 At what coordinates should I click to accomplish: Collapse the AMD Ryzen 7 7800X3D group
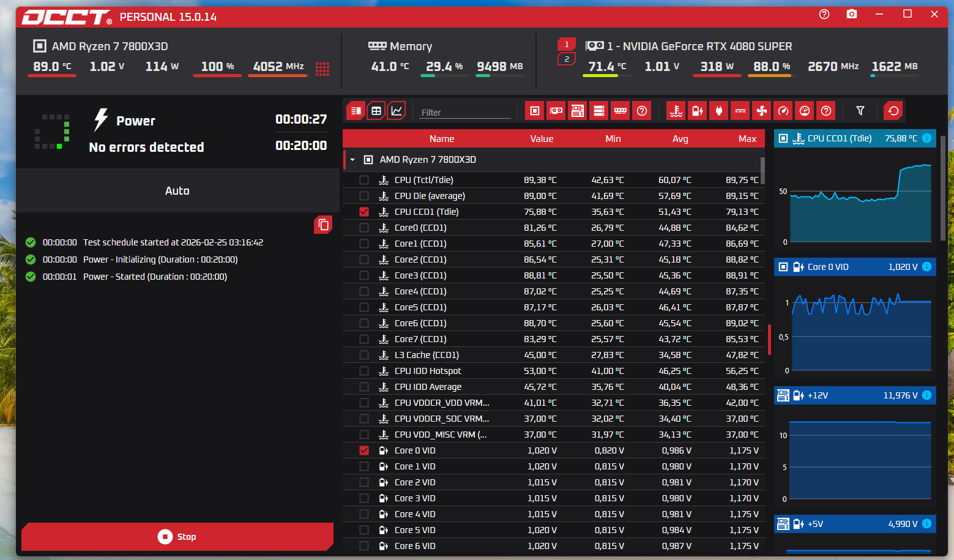[x=352, y=160]
